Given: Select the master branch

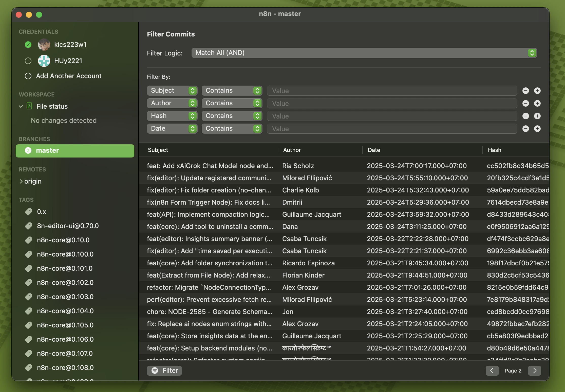Looking at the screenshot, I should tap(75, 151).
